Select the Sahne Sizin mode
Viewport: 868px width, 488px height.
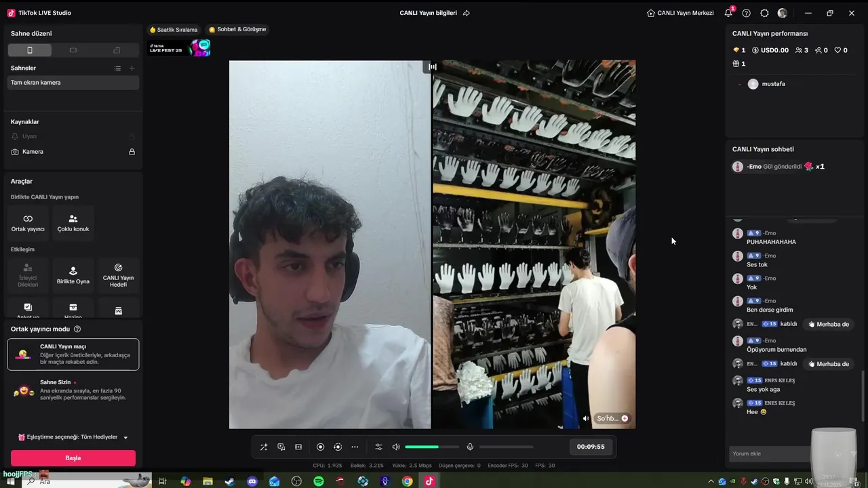point(73,391)
